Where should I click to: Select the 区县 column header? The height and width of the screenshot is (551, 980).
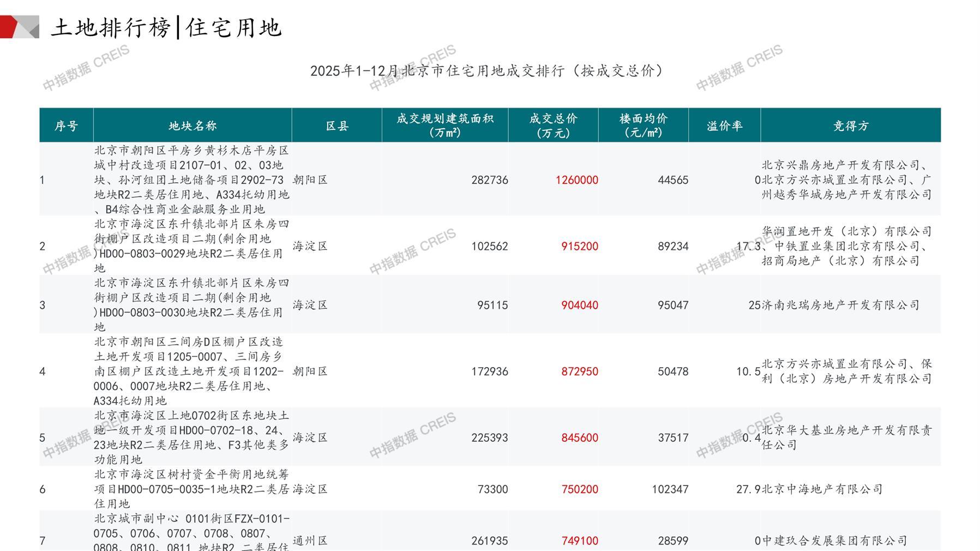(x=337, y=126)
